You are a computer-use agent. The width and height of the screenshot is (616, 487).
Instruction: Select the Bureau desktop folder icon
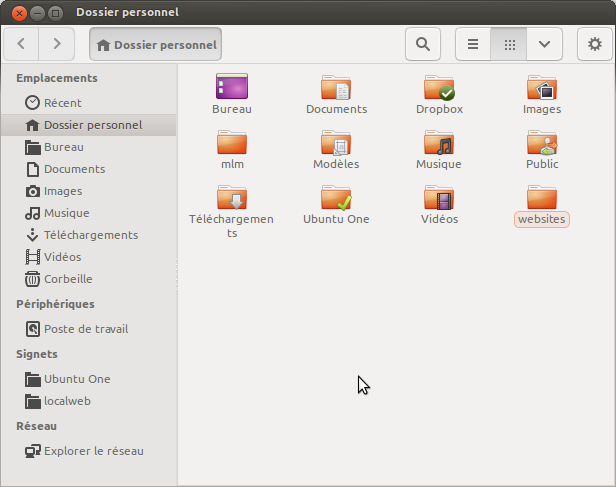232,86
